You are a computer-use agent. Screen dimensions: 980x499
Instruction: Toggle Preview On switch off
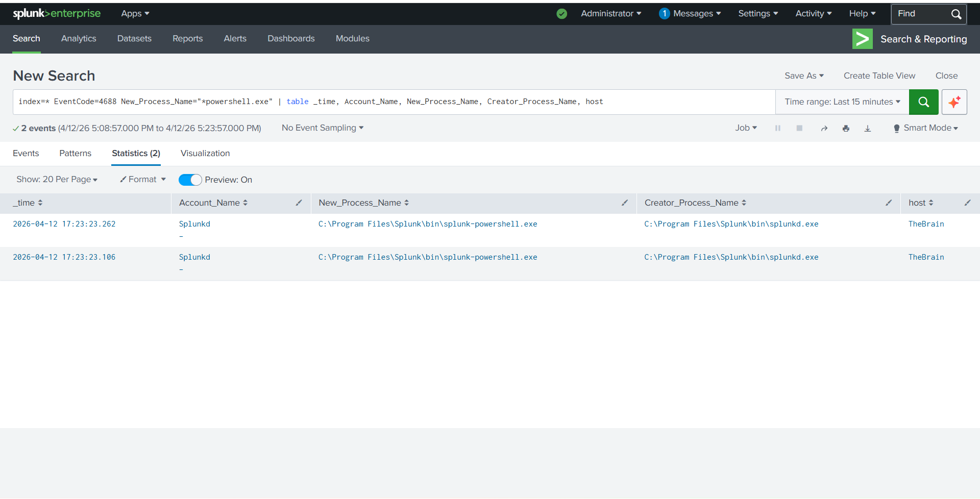190,180
